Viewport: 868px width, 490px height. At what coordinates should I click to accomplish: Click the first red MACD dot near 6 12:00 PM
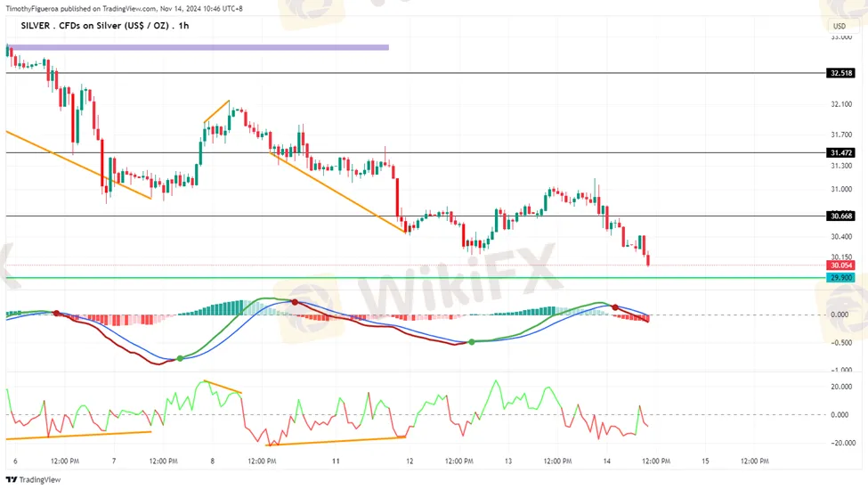pyautogui.click(x=56, y=314)
